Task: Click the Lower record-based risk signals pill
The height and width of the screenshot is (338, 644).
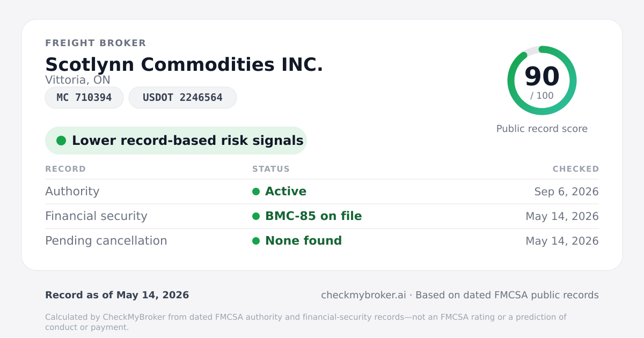Action: 176,141
